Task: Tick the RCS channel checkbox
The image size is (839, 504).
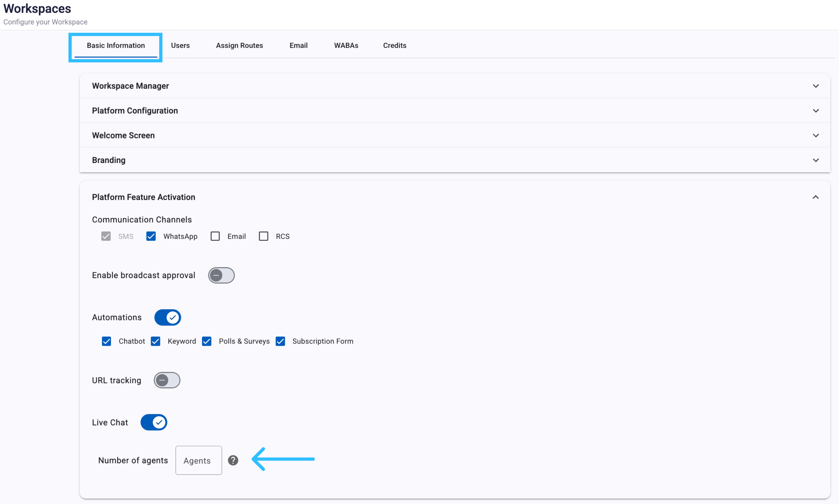Action: pos(263,236)
